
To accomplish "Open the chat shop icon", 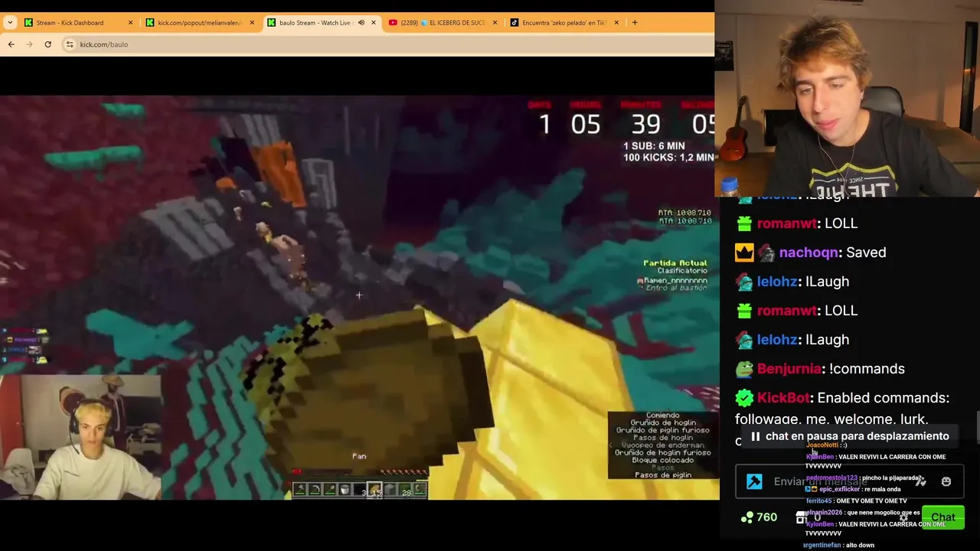I will point(801,517).
